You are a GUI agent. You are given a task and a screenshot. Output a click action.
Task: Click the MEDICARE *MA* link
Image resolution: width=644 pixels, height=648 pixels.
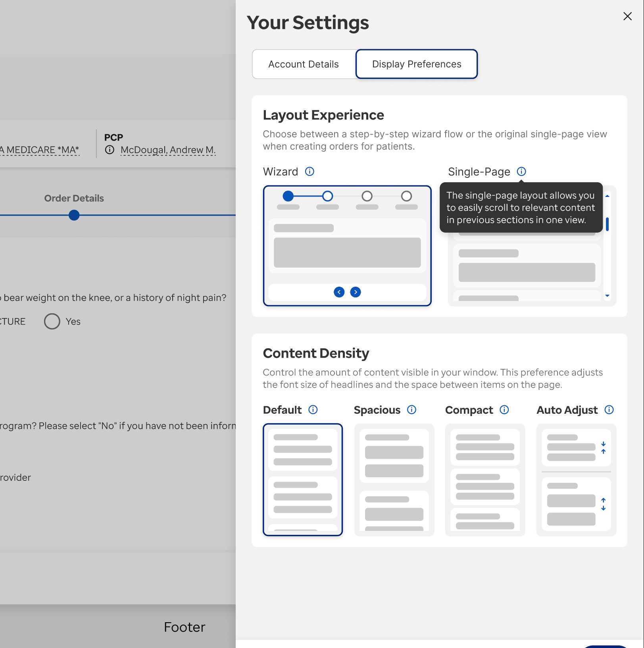40,150
